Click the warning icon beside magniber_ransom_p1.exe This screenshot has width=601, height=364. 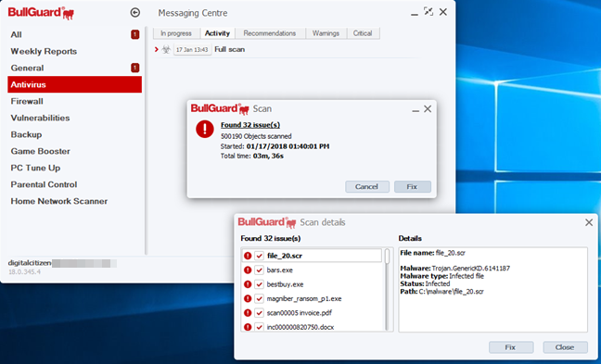click(x=248, y=298)
